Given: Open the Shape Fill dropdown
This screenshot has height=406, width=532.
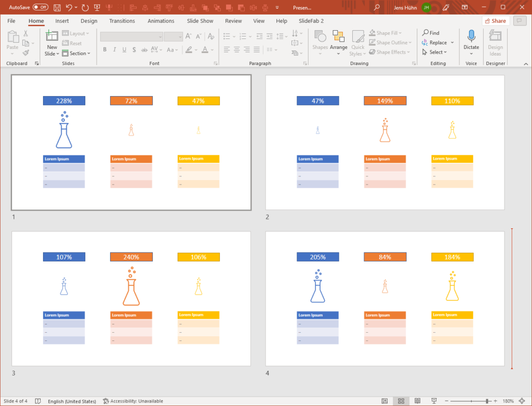Looking at the screenshot, I should [385, 33].
